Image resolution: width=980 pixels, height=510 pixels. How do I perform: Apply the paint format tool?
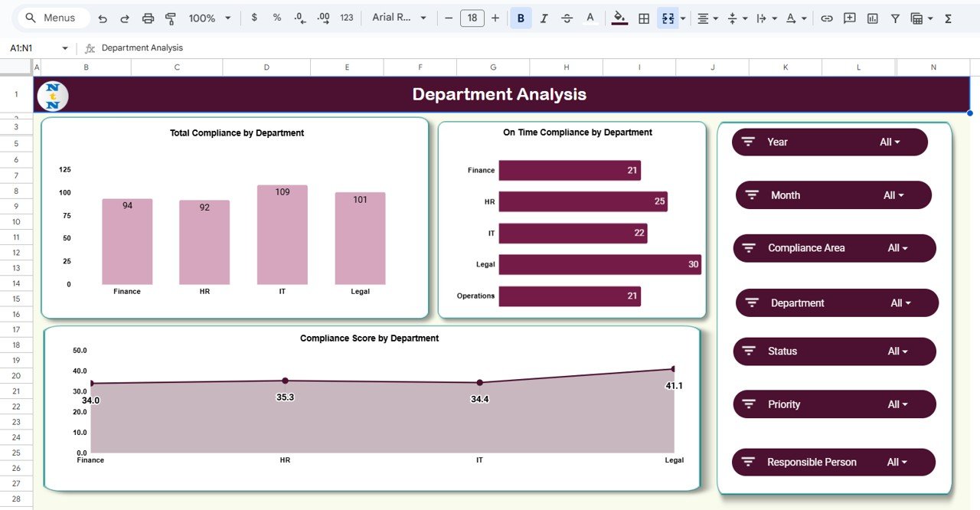pos(169,18)
